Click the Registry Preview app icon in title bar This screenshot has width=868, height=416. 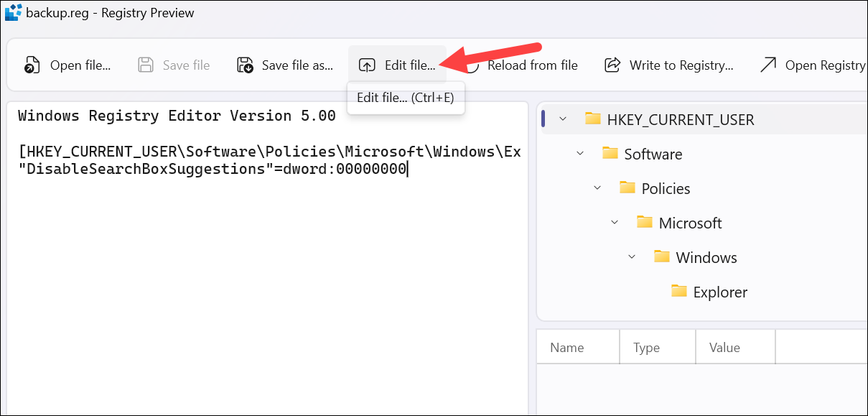tap(13, 12)
